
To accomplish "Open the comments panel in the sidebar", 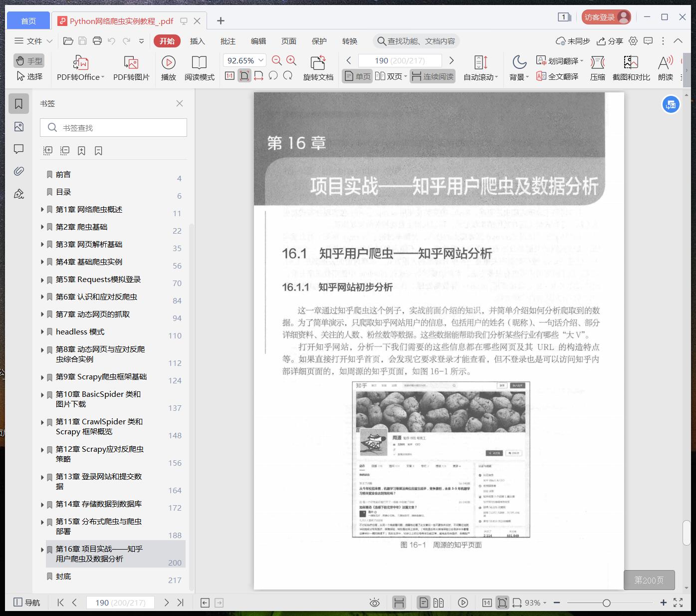I will tap(19, 149).
